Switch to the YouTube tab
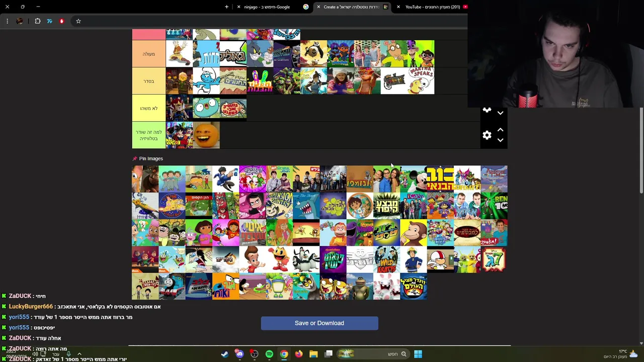This screenshot has height=362, width=644. [433, 7]
